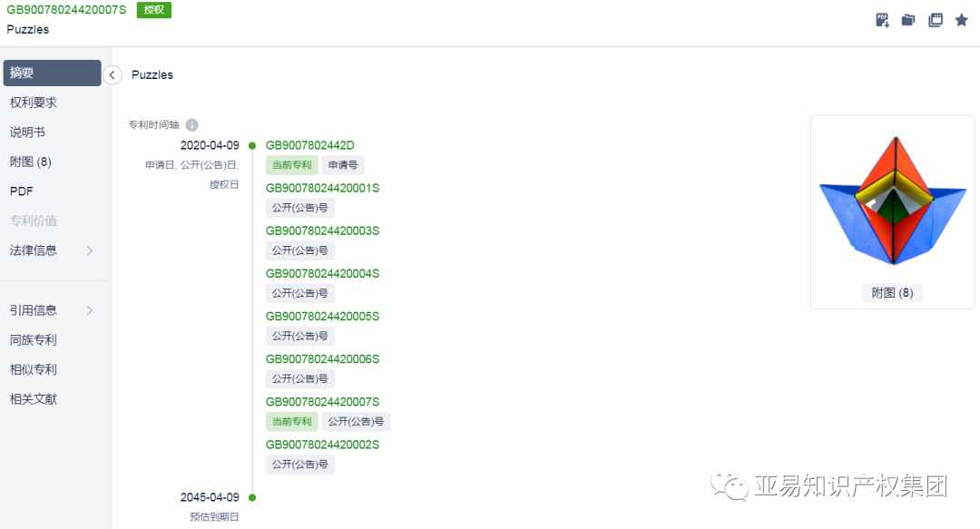Open publication GB90078024420006S

point(322,359)
